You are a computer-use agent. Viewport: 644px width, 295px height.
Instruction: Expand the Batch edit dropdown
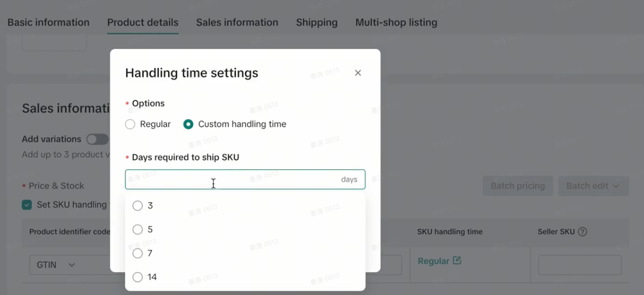coord(593,186)
